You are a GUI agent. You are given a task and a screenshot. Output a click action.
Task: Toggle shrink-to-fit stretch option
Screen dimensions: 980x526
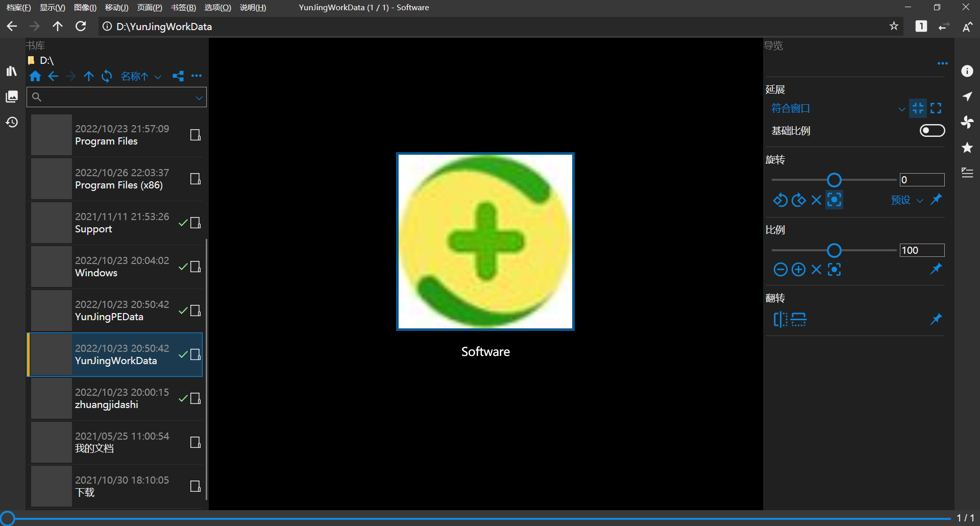(x=918, y=108)
